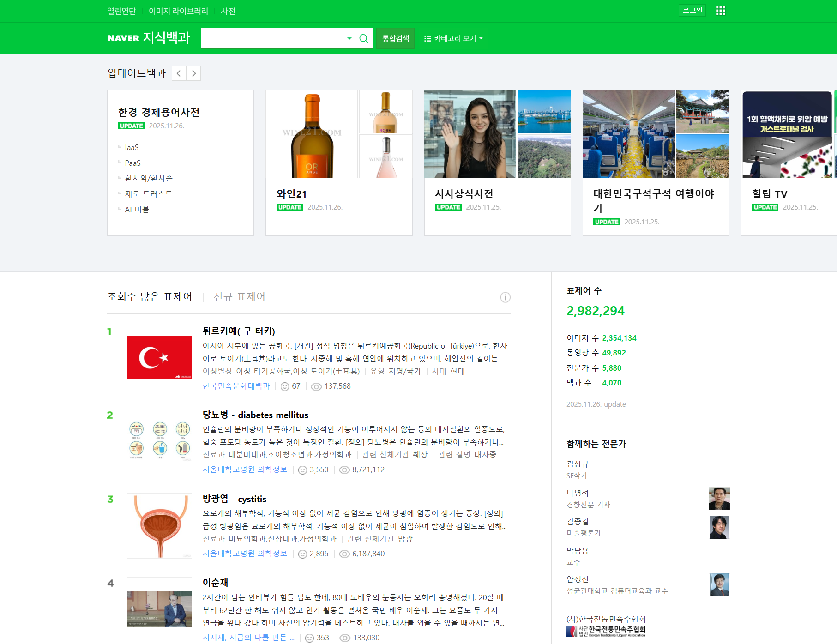This screenshot has width=837, height=644.
Task: Select the 조회수 많은 표제어 tab
Action: click(150, 297)
